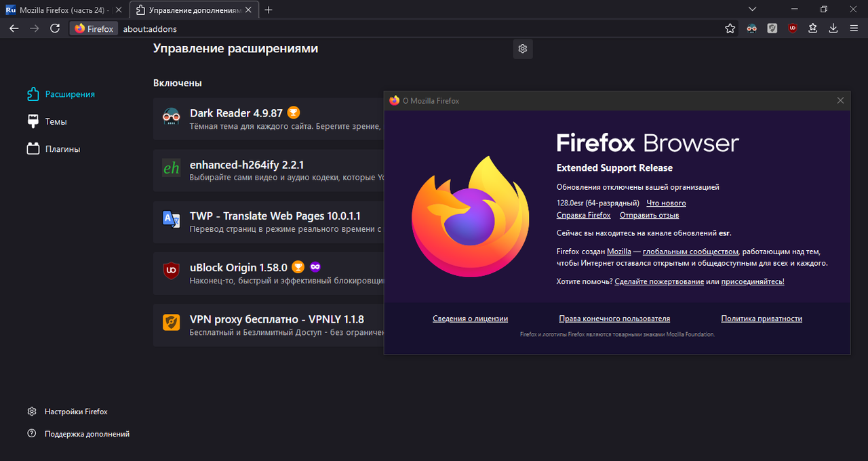Click the uBlock Origin red shield in list

(x=171, y=270)
